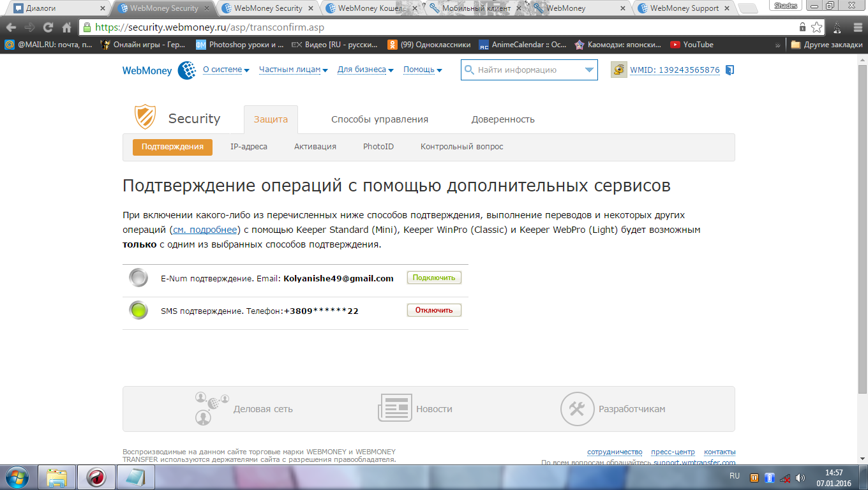Screen dimensions: 868x490
Task: Reload the page with refresh icon
Action: pyautogui.click(x=48, y=27)
